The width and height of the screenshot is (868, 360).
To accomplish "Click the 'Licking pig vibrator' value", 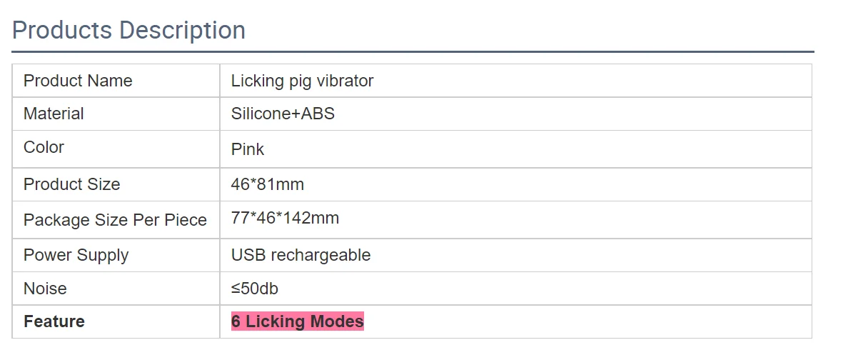I will [x=302, y=81].
